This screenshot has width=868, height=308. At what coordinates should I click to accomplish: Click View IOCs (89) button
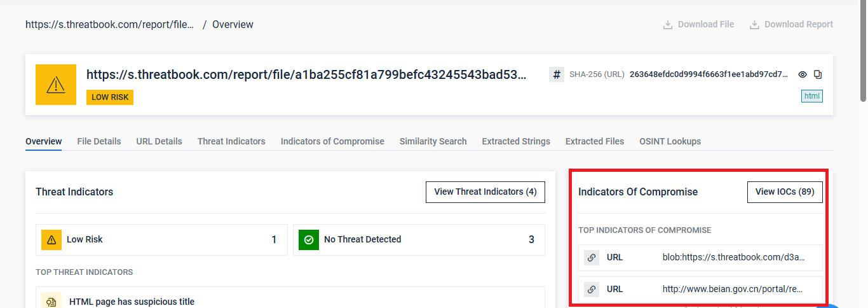point(785,192)
